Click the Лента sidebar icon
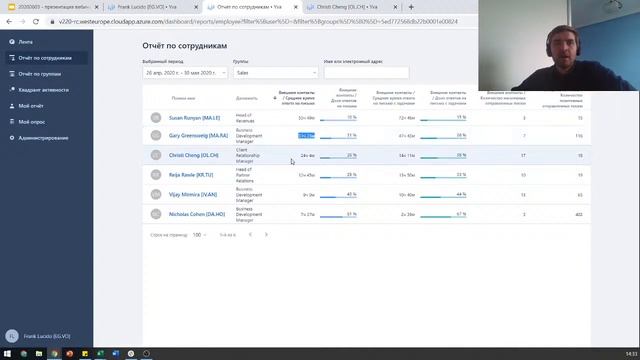This screenshot has width=640, height=360. [12, 42]
